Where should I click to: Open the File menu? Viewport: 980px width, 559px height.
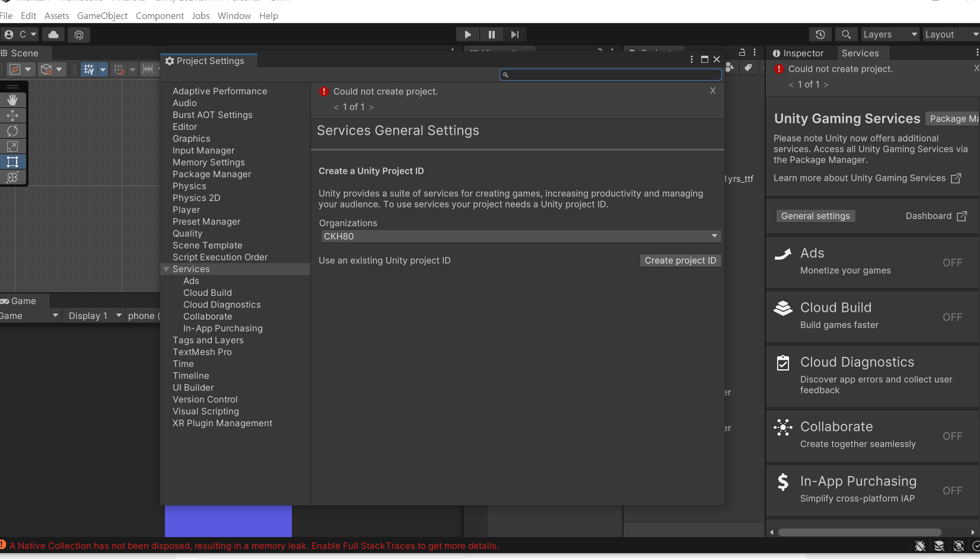(6, 16)
